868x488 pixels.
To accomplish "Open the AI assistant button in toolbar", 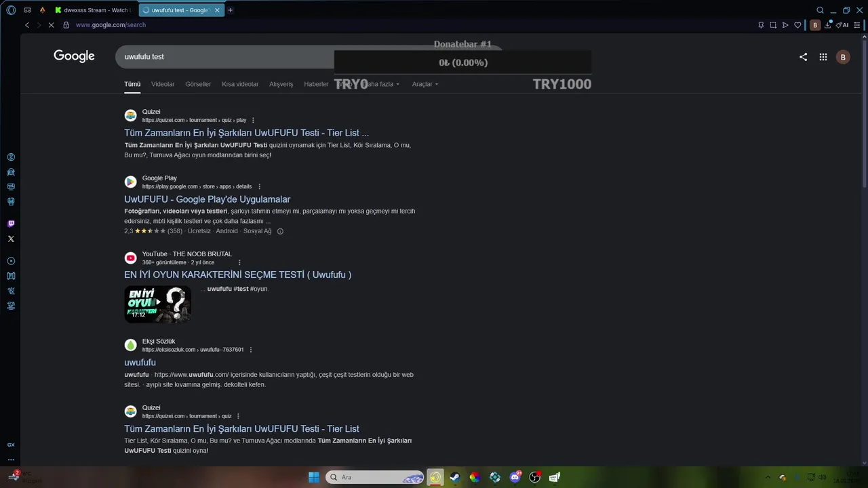I will tap(842, 25).
